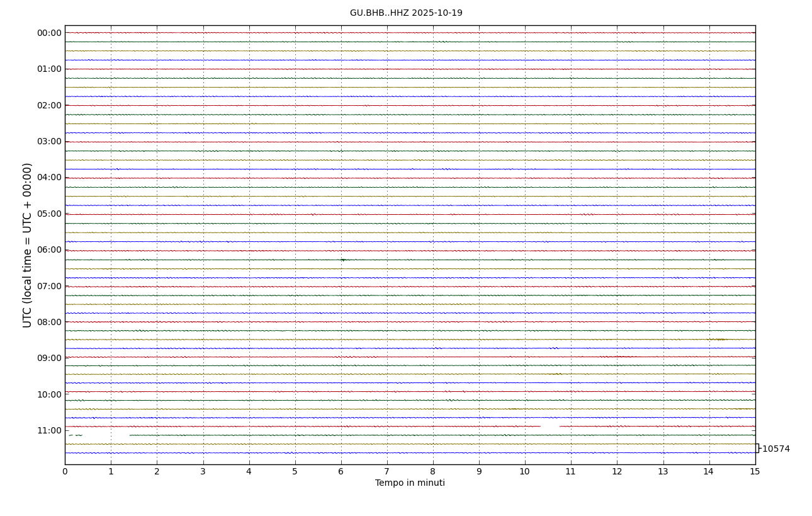Select the 04:00 hour label
Image resolution: width=812 pixels, height=516 pixels.
(x=49, y=178)
